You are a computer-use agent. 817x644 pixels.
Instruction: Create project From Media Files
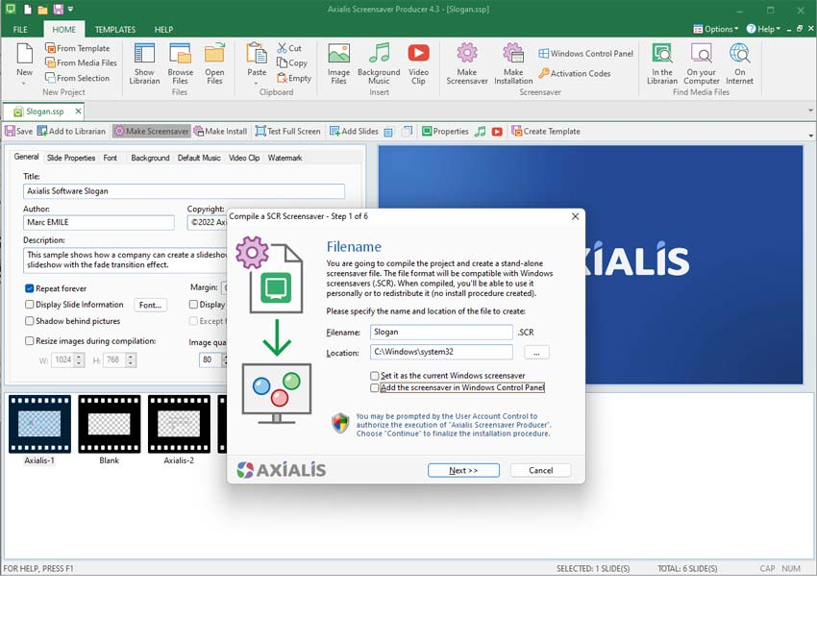(81, 62)
